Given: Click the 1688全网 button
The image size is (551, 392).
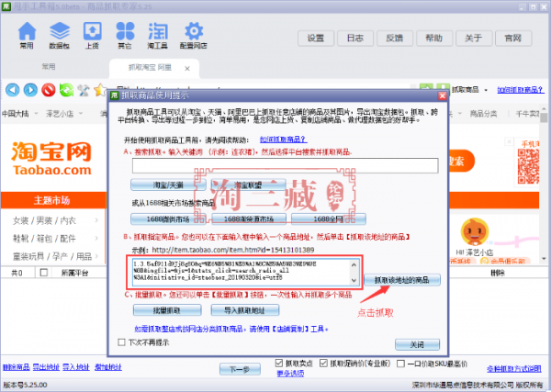Looking at the screenshot, I should point(328,219).
